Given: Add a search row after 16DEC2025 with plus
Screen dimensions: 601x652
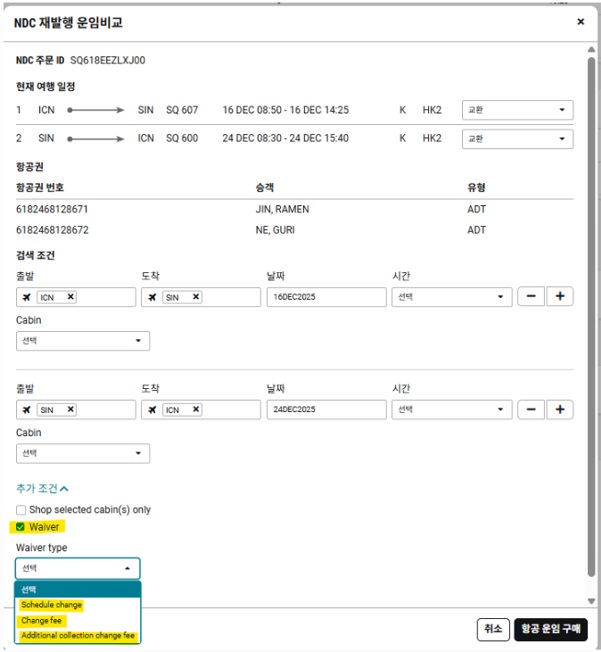Looking at the screenshot, I should click(560, 296).
